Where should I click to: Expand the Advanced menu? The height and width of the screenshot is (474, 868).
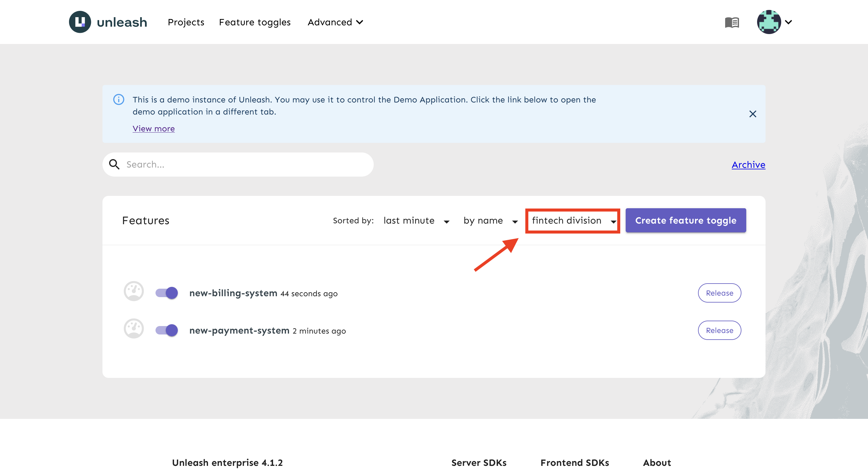coord(335,22)
